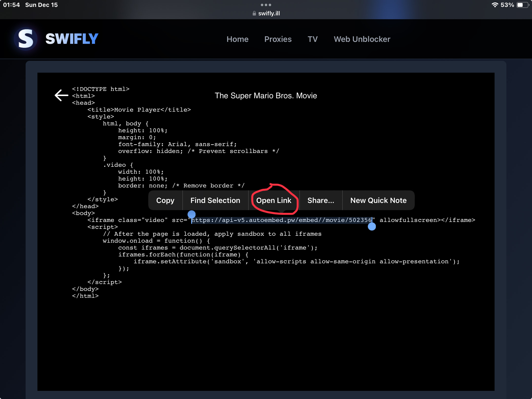Go to the Home nav link
The height and width of the screenshot is (399, 532).
pos(237,39)
